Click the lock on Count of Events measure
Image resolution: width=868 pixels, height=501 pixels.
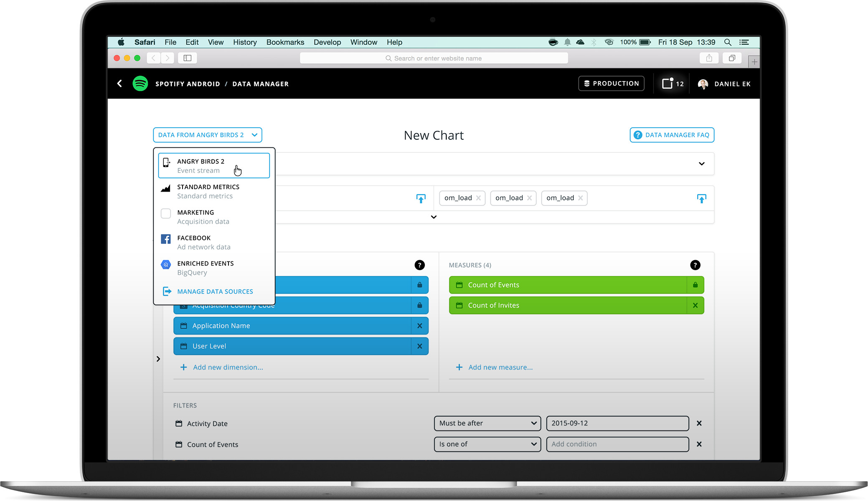click(x=695, y=285)
